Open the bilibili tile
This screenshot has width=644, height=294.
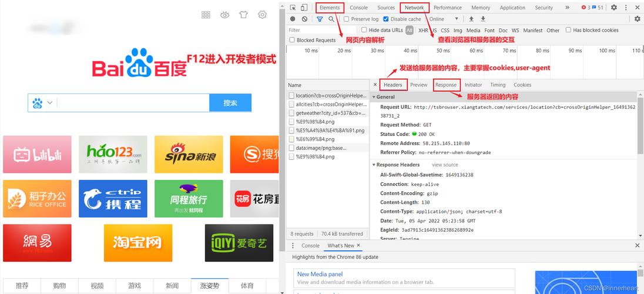(37, 154)
